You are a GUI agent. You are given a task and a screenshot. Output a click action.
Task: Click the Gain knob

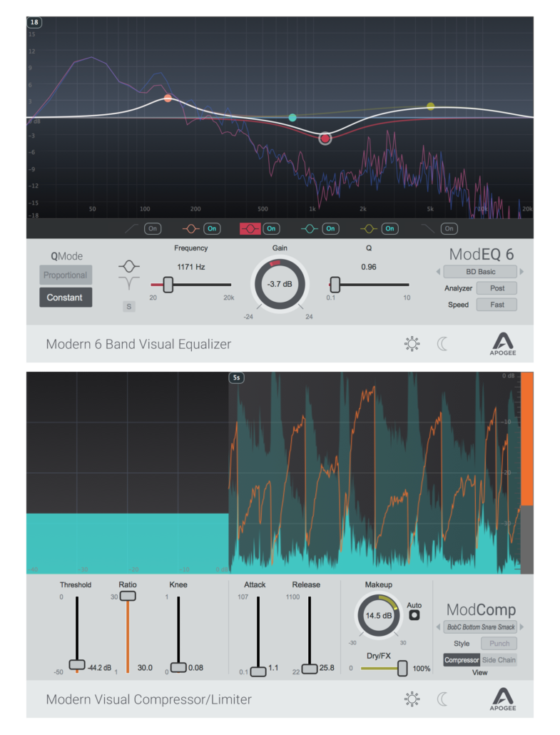[280, 285]
